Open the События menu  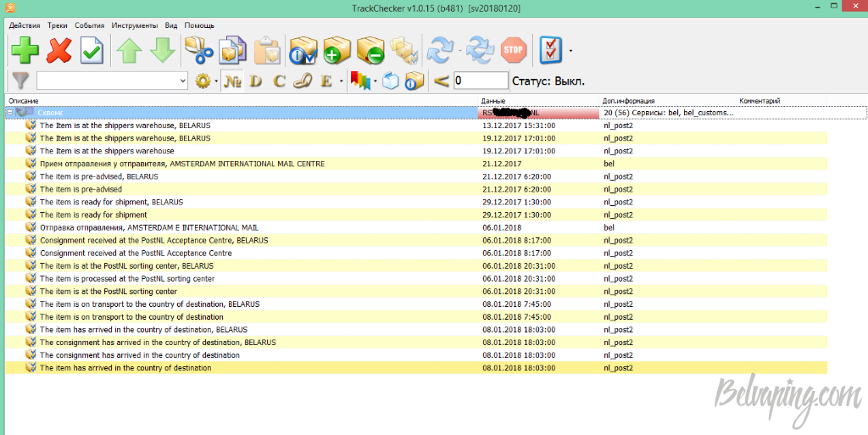pos(90,25)
